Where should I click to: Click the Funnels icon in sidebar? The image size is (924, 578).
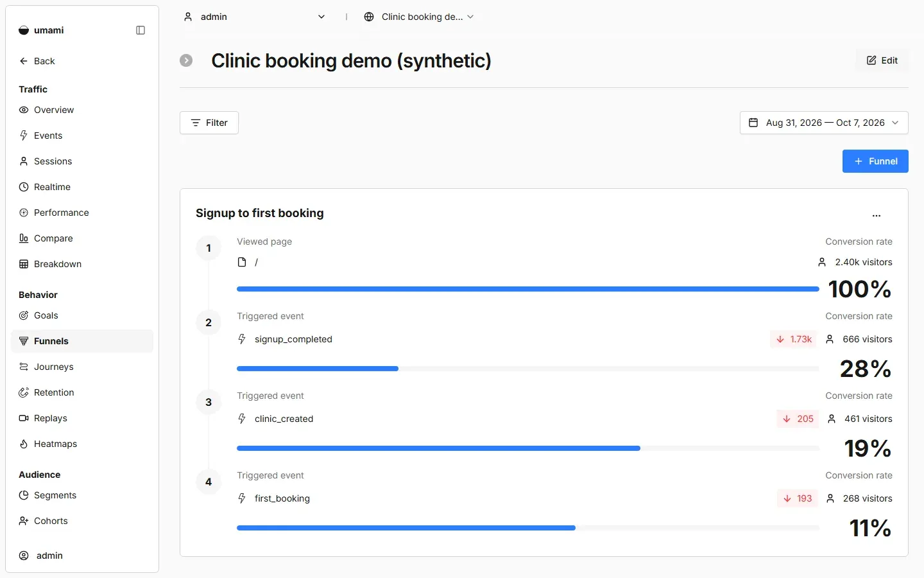[24, 341]
